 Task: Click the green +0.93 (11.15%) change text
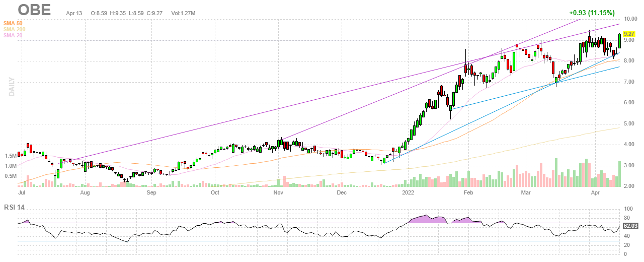592,13
